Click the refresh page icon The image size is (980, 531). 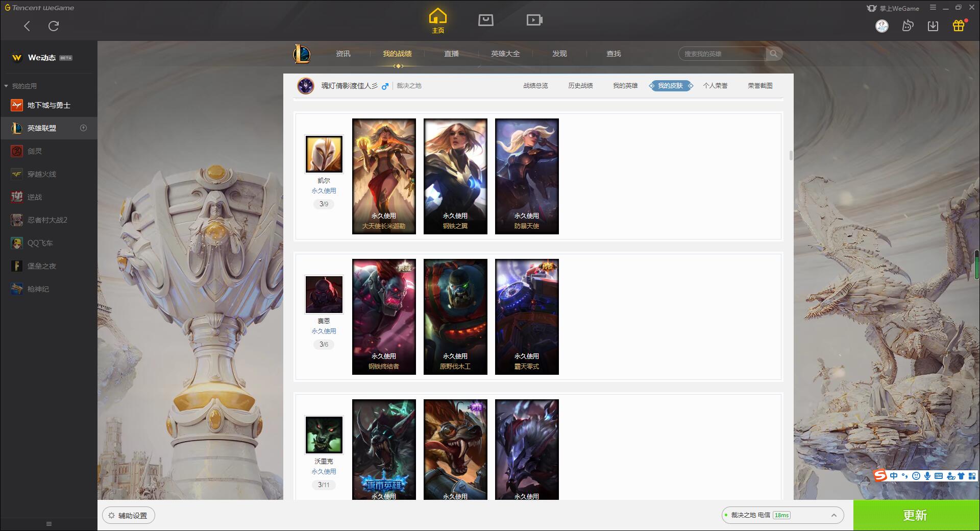pyautogui.click(x=54, y=26)
